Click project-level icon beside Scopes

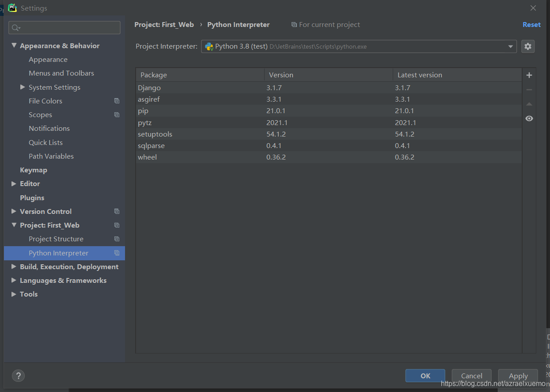tap(117, 114)
